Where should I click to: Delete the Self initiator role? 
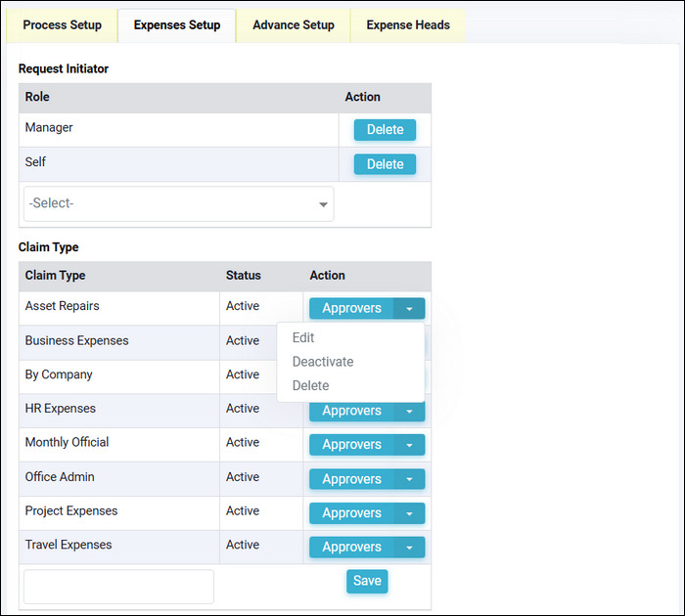(x=385, y=164)
